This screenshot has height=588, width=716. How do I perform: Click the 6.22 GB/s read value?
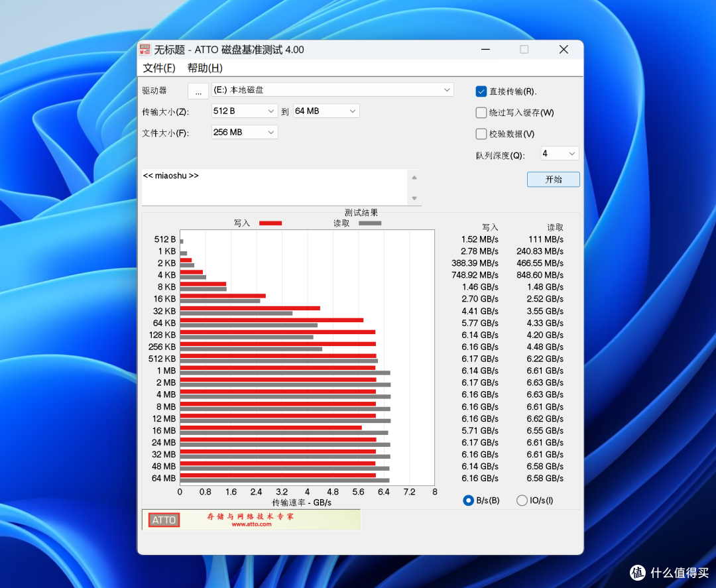(545, 359)
